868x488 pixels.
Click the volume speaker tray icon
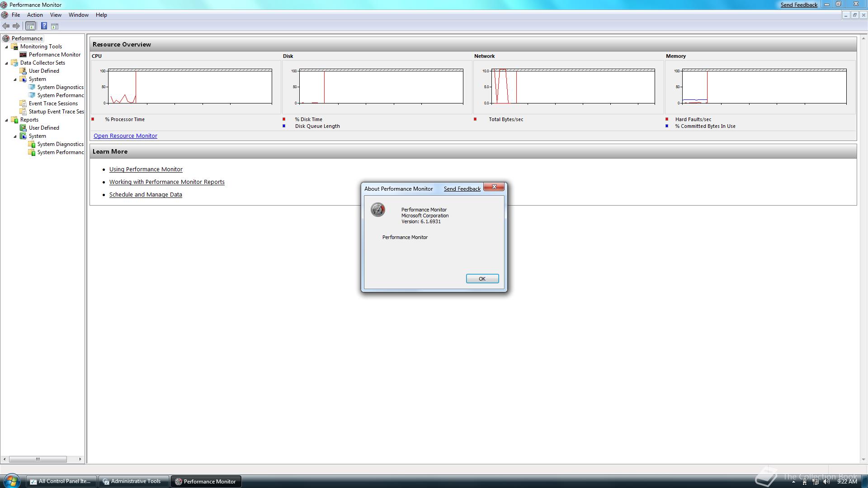[826, 482]
